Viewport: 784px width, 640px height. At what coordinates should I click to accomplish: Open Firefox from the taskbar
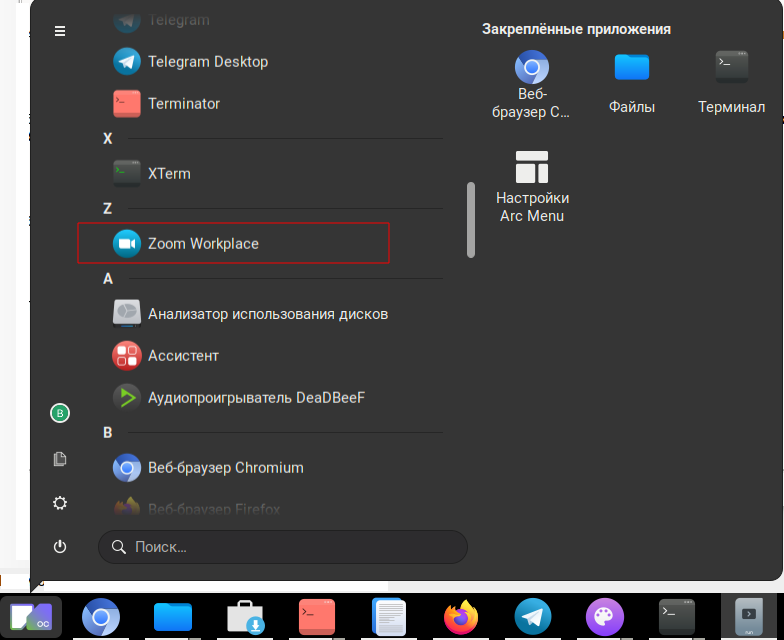coord(461,617)
